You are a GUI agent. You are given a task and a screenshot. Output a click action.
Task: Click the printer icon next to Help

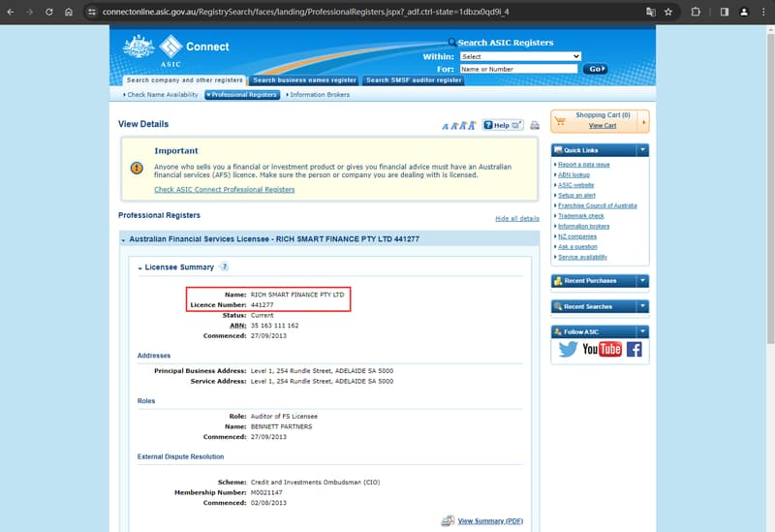tap(535, 126)
